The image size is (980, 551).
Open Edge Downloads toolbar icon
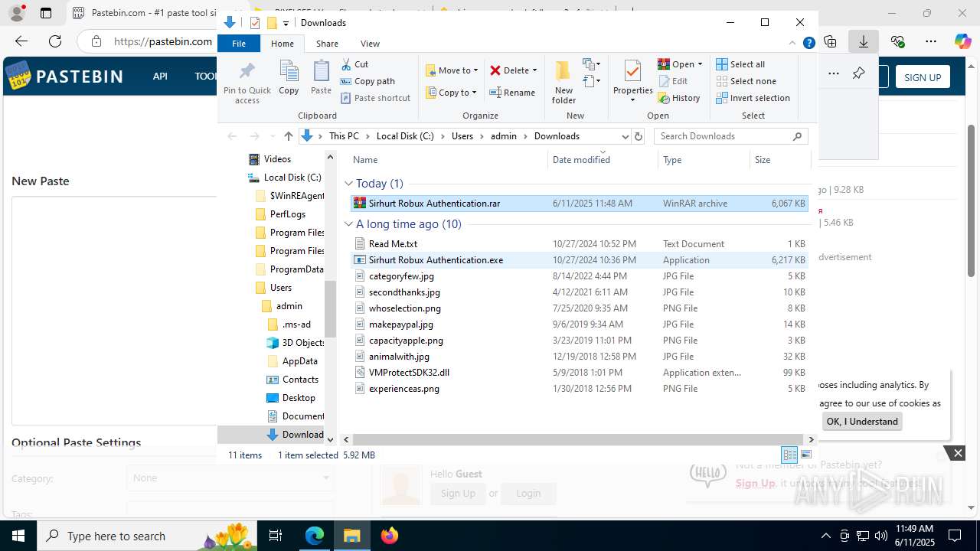point(864,41)
